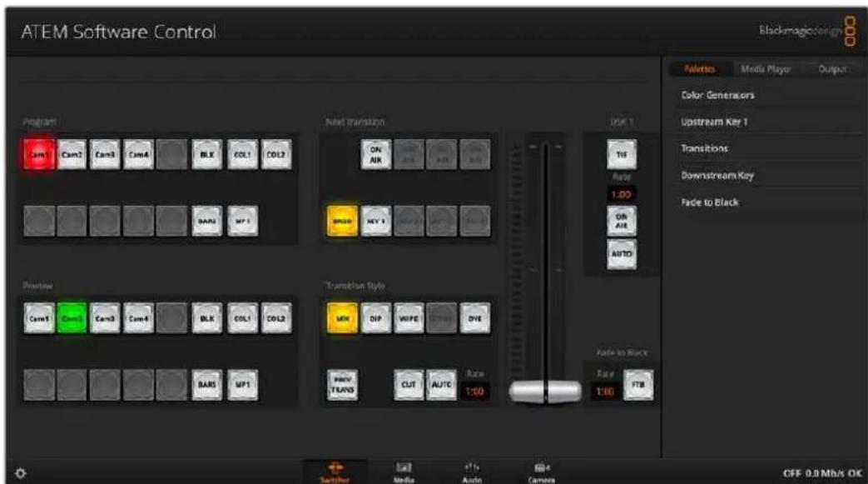The image size is (868, 484).
Task: Select COL1 on the Preview row
Action: (242, 318)
